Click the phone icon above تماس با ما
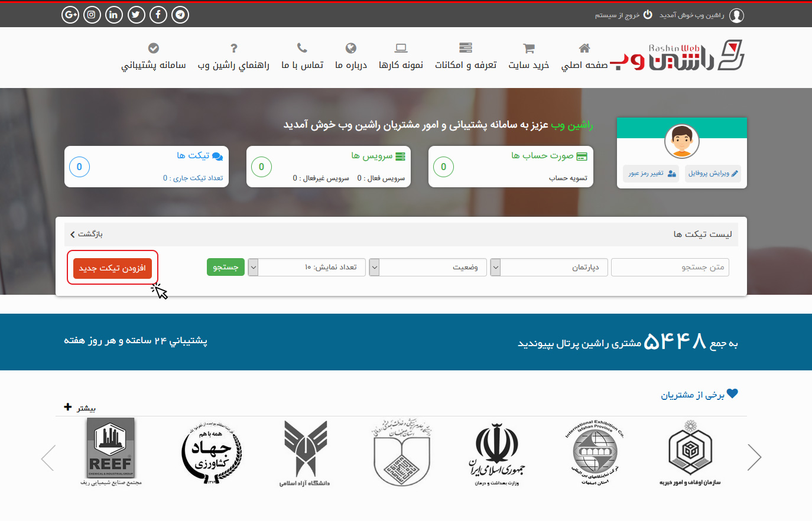 pos(302,48)
